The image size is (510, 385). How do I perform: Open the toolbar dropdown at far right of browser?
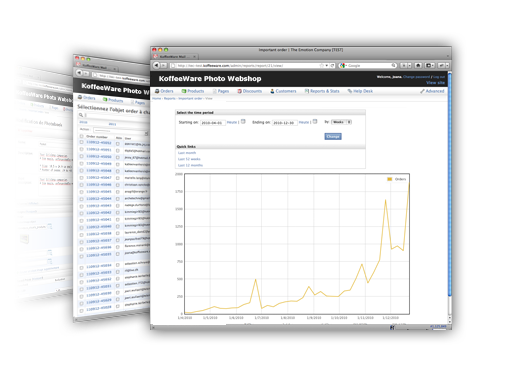447,66
